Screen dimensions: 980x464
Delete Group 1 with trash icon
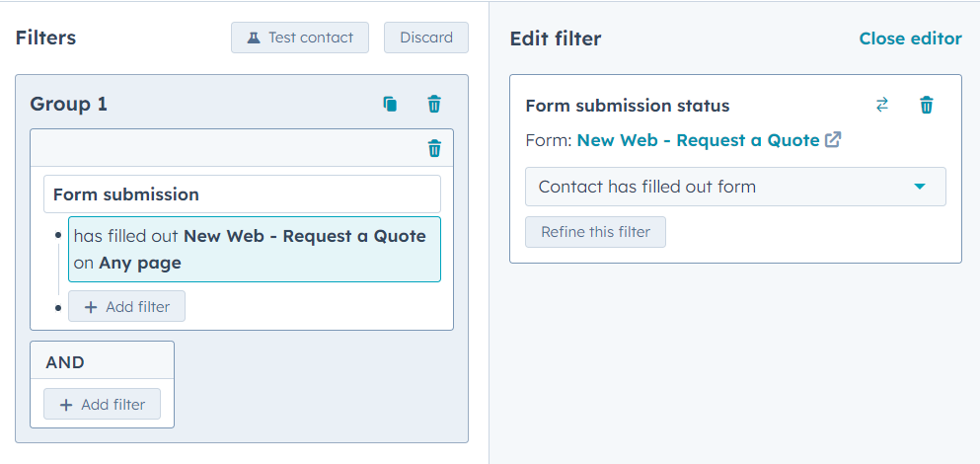(x=434, y=104)
